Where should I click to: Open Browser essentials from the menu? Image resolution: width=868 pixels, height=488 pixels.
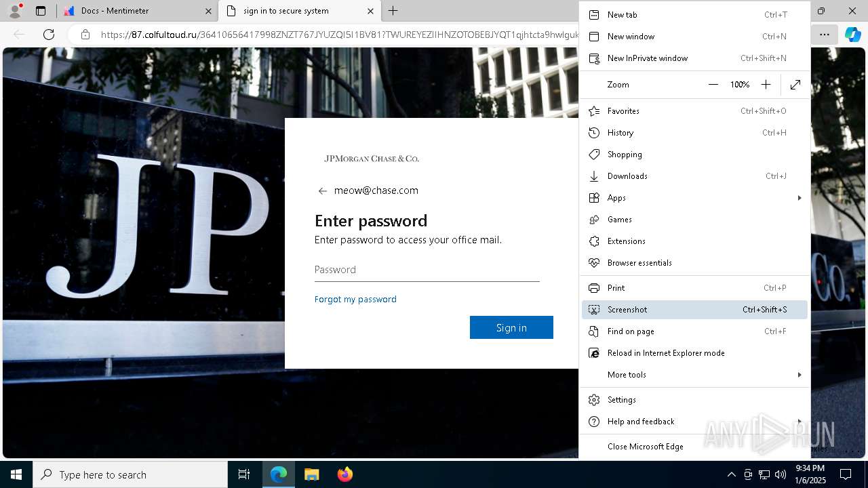pos(694,263)
